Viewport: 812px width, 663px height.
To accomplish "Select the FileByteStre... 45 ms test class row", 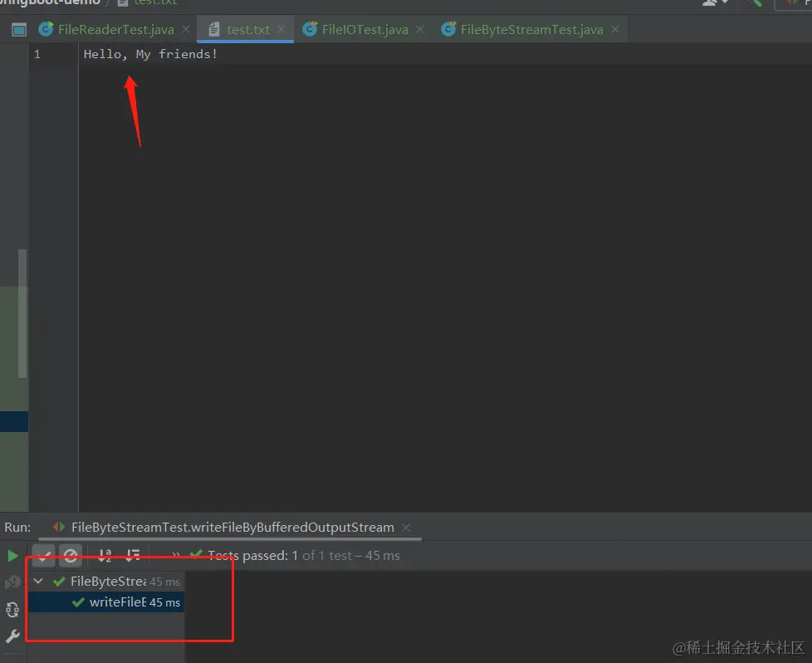I will [x=106, y=582].
